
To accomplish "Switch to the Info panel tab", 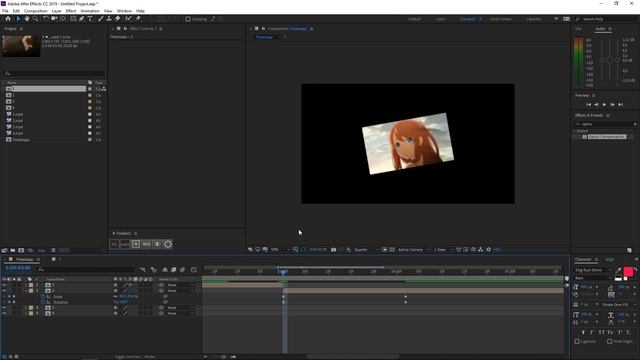I will click(578, 29).
